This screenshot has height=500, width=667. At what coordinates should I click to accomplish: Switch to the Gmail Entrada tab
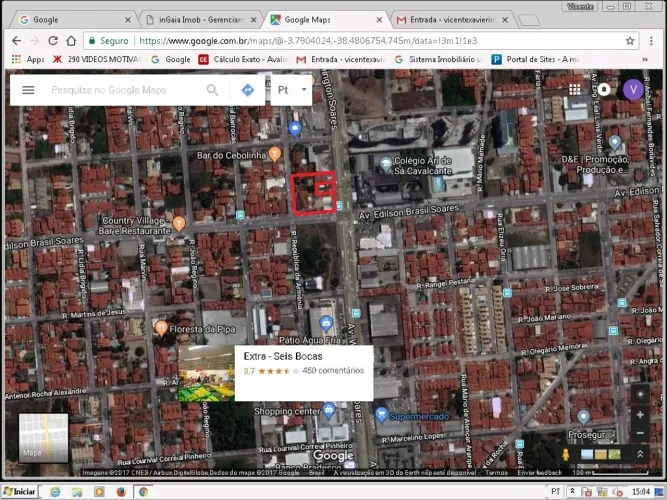coord(452,20)
